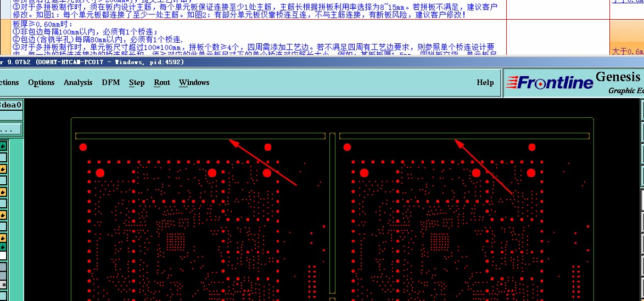Image resolution: width=644 pixels, height=301 pixels.
Task: Open the Rout menu
Action: click(162, 82)
